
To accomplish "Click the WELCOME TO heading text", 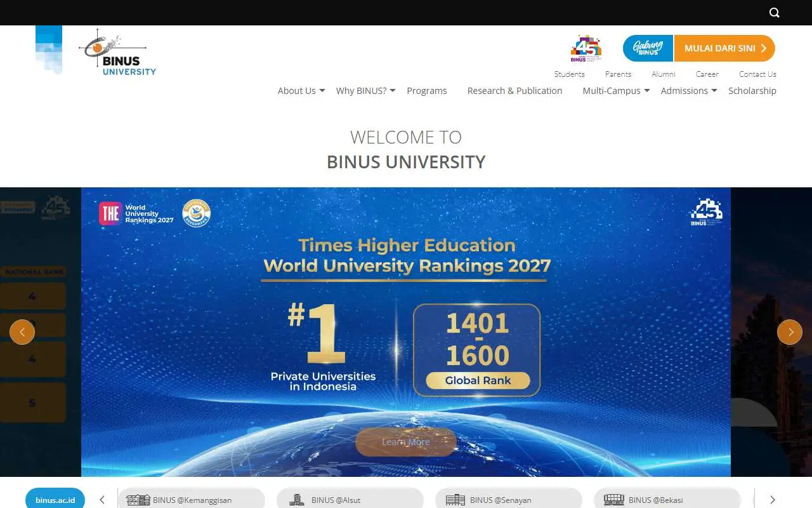I will tap(406, 137).
